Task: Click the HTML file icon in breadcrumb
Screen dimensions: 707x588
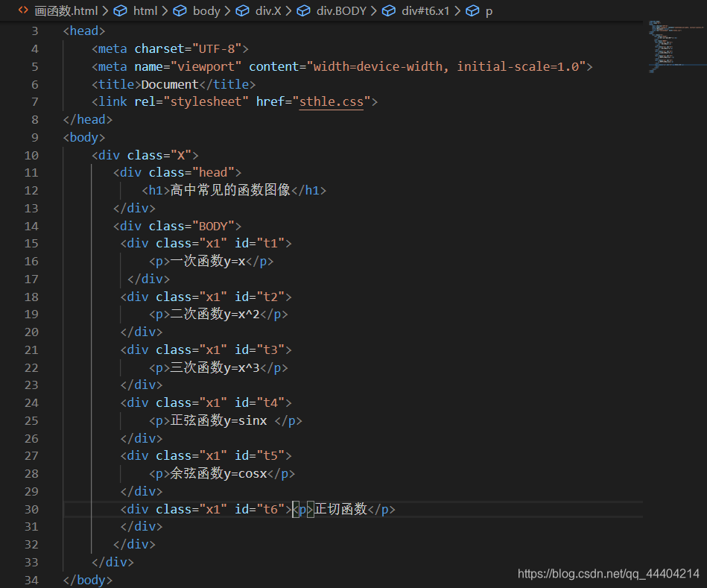Action: tap(23, 10)
